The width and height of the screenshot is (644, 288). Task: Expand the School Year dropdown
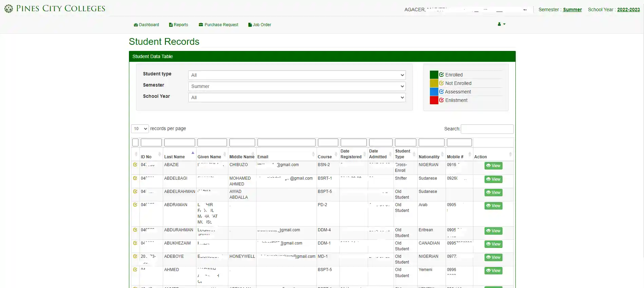click(297, 97)
